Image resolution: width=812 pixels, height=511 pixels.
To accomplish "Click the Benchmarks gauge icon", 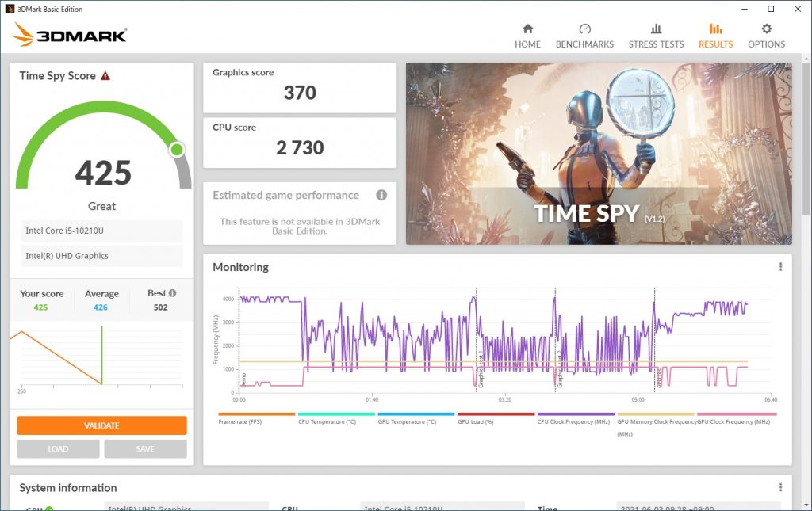I will (x=584, y=29).
